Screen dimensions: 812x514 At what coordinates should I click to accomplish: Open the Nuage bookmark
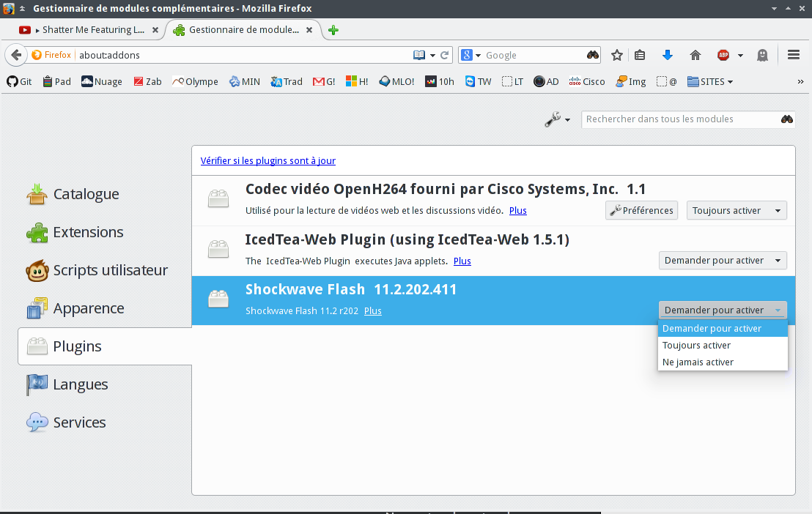click(x=102, y=81)
